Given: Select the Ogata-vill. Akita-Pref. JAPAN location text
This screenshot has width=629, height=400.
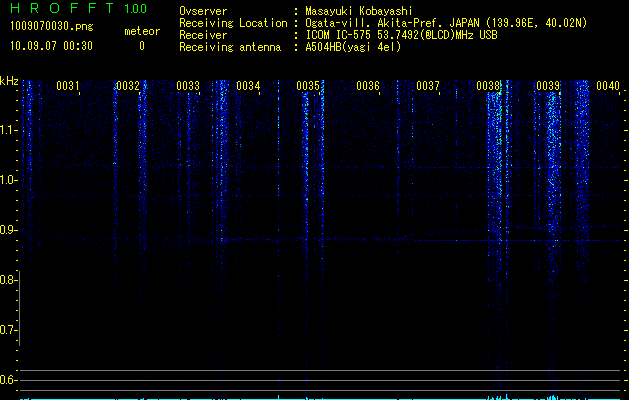Looking at the screenshot, I should [x=446, y=23].
